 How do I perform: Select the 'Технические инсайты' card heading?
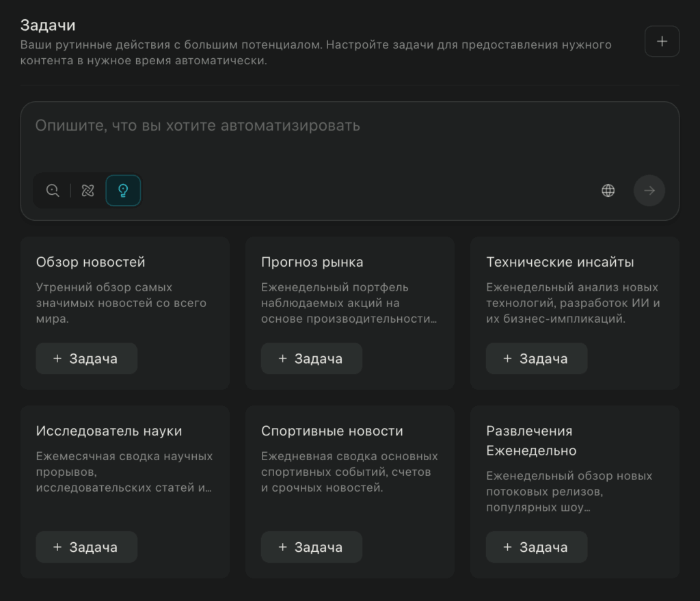560,262
